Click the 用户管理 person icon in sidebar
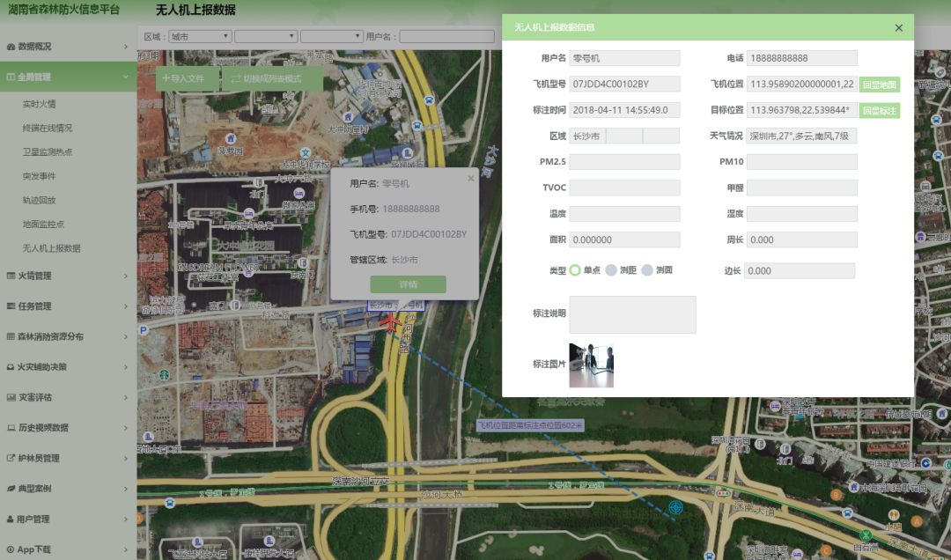This screenshot has height=560, width=951. click(x=11, y=519)
